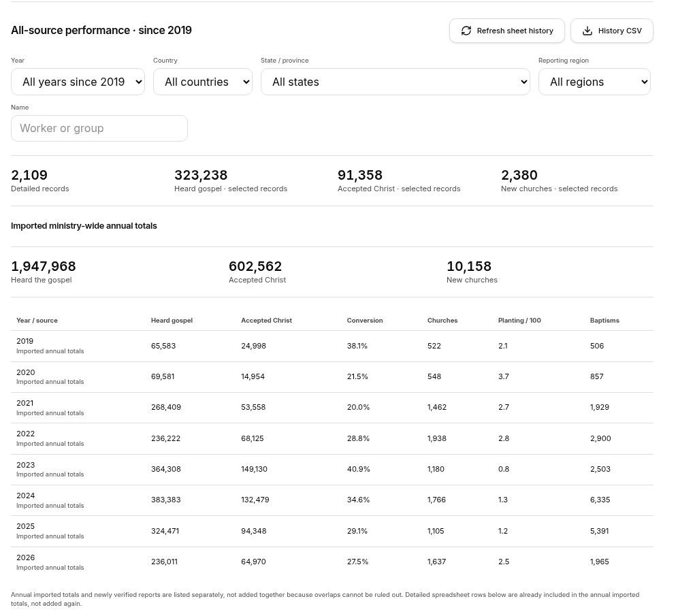Screen dimensions: 678x616
Task: Click the 323,238 Heard gospel stat
Action: click(x=231, y=180)
